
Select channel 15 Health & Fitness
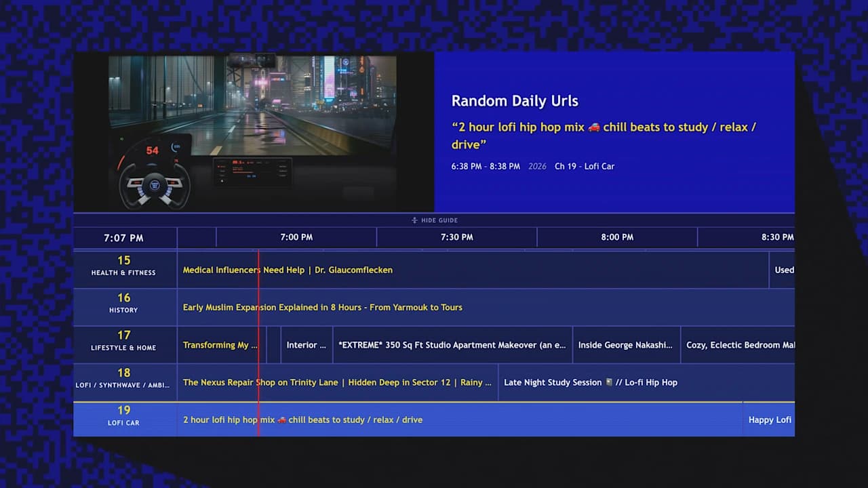[x=123, y=266]
